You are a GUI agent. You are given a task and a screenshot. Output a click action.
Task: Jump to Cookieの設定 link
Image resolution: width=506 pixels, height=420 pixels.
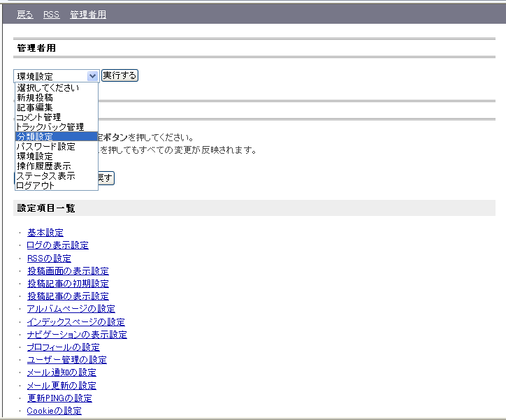pyautogui.click(x=54, y=411)
